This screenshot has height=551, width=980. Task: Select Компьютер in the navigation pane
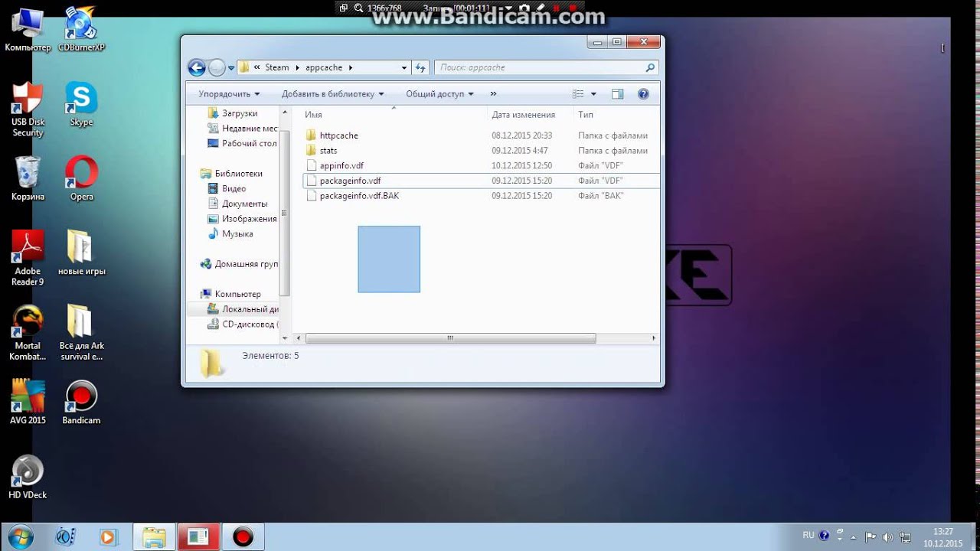point(230,294)
